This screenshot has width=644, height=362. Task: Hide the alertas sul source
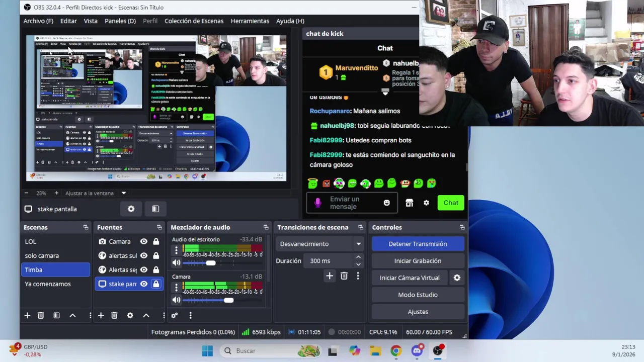pyautogui.click(x=144, y=255)
